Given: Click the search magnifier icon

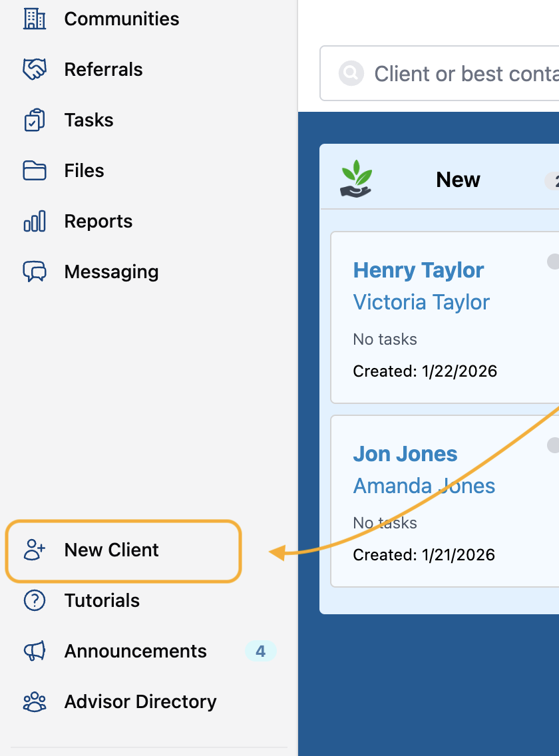Looking at the screenshot, I should (351, 73).
